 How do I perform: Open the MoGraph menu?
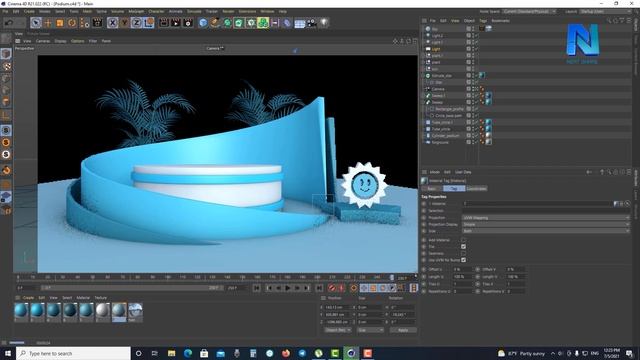(x=136, y=11)
